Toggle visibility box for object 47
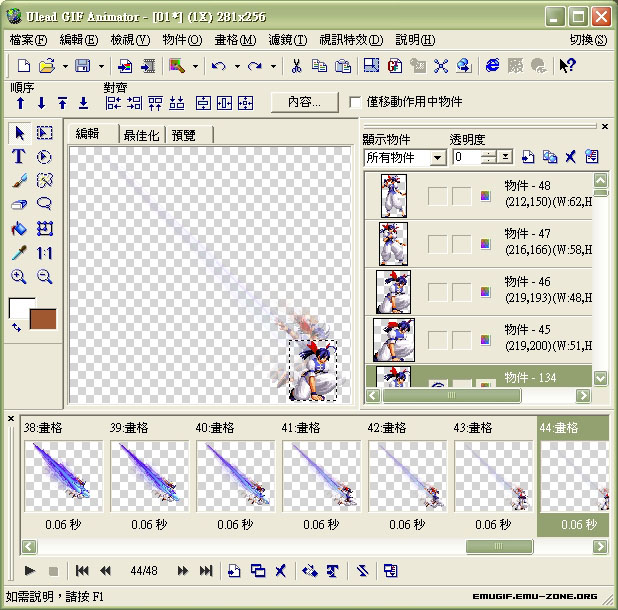The image size is (618, 610). [437, 244]
